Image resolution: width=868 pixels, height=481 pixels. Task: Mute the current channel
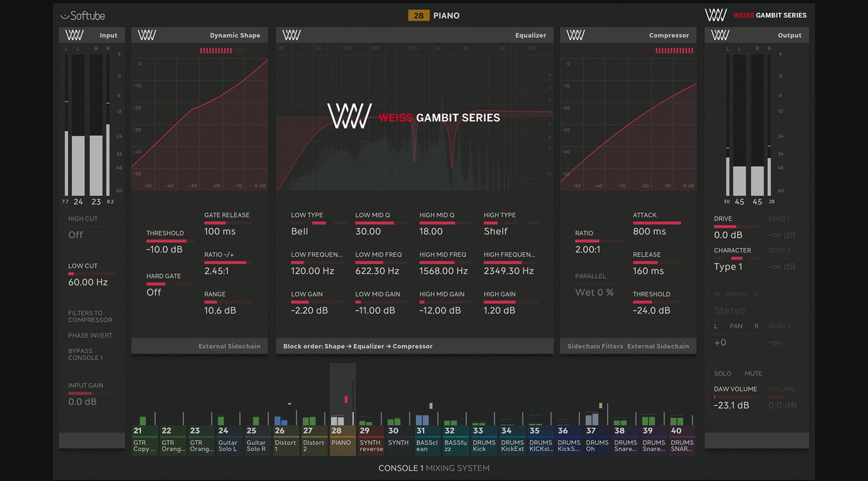tap(753, 373)
